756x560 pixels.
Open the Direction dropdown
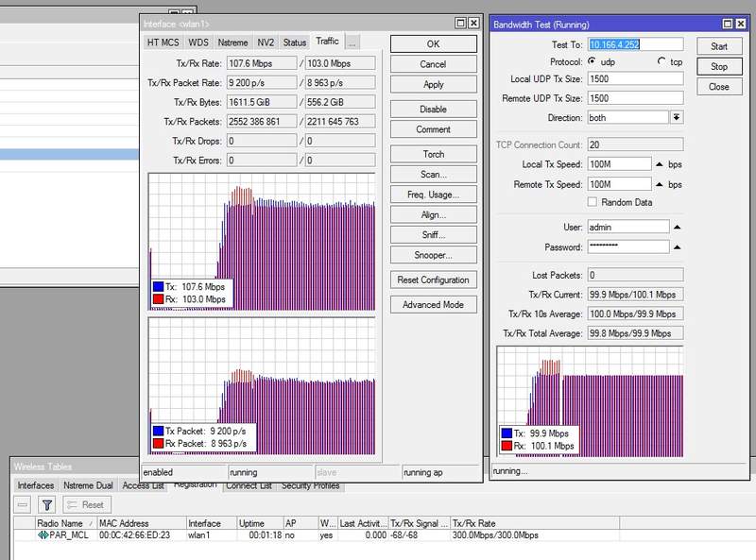tap(677, 118)
